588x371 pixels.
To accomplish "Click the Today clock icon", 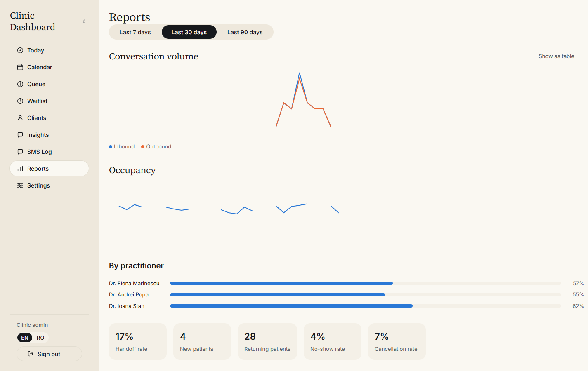I will pos(20,50).
